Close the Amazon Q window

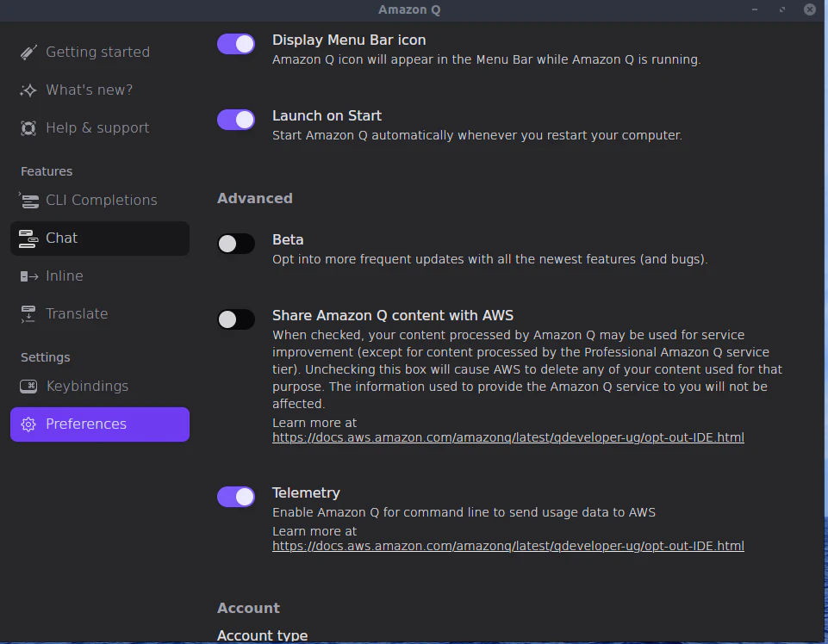(810, 9)
